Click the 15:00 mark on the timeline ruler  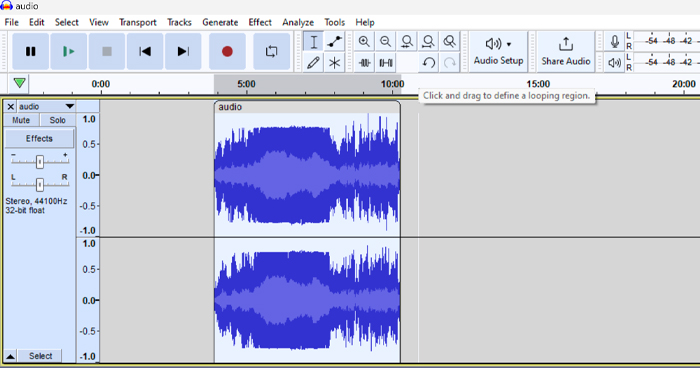coord(538,84)
